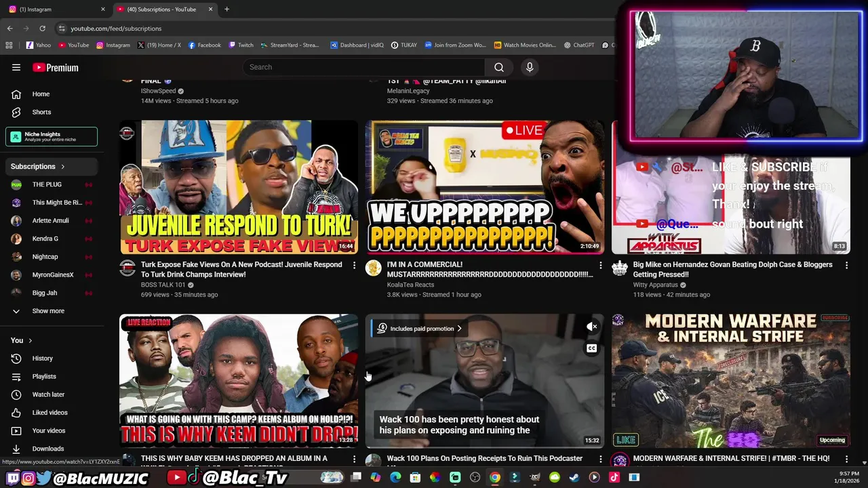The image size is (868, 488).
Task: Open Liked videos
Action: pos(52,412)
